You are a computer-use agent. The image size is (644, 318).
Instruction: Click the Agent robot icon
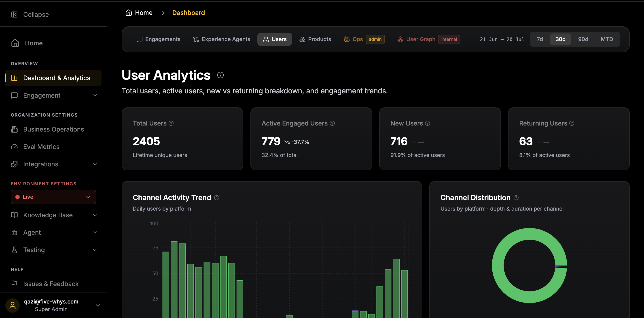14,232
